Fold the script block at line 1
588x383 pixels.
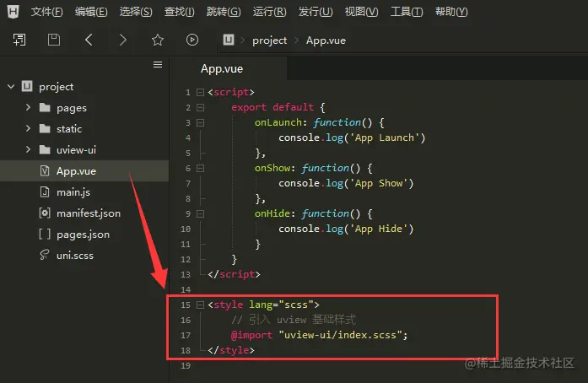pos(200,92)
